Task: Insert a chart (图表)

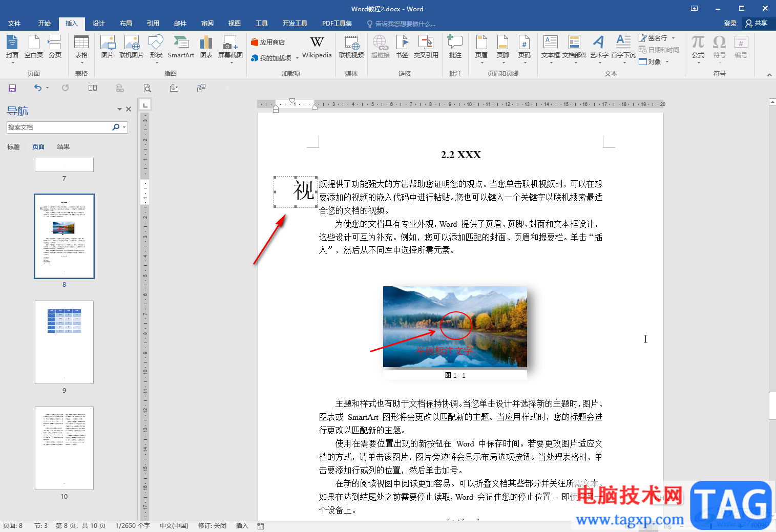Action: point(206,47)
